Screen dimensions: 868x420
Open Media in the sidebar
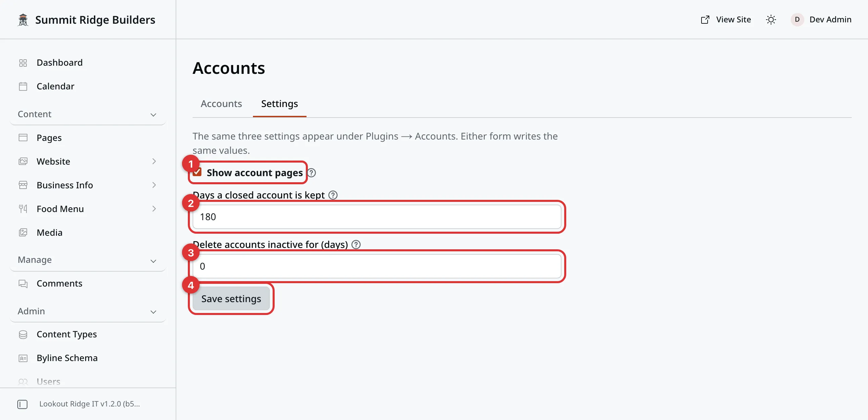87,233
